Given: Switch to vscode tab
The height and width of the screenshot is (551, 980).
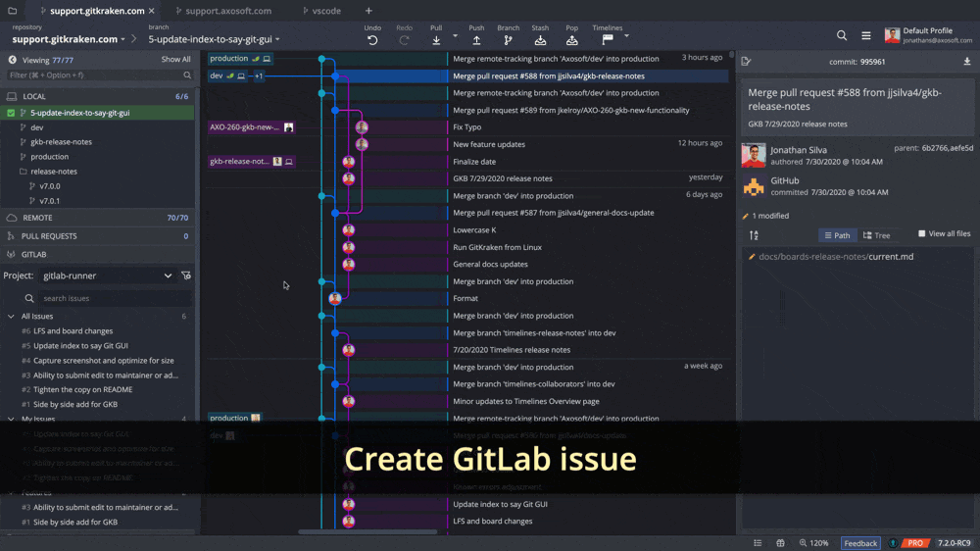Looking at the screenshot, I should point(321,11).
